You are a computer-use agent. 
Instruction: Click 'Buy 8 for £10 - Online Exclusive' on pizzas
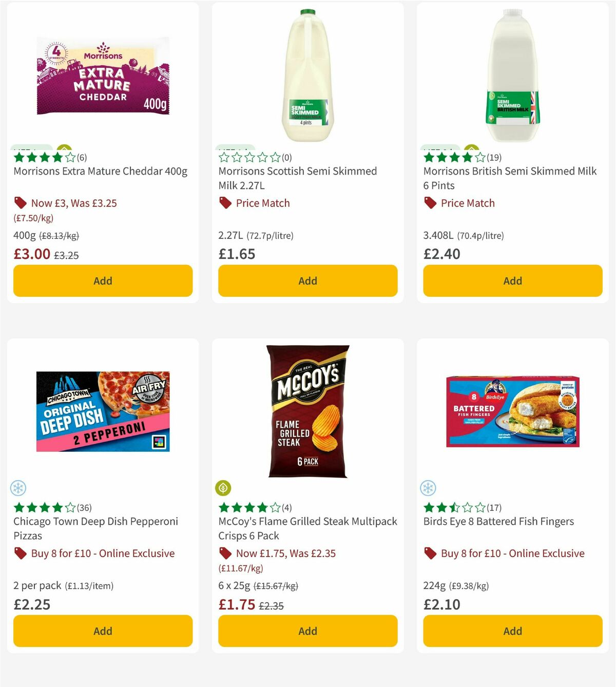coord(103,553)
